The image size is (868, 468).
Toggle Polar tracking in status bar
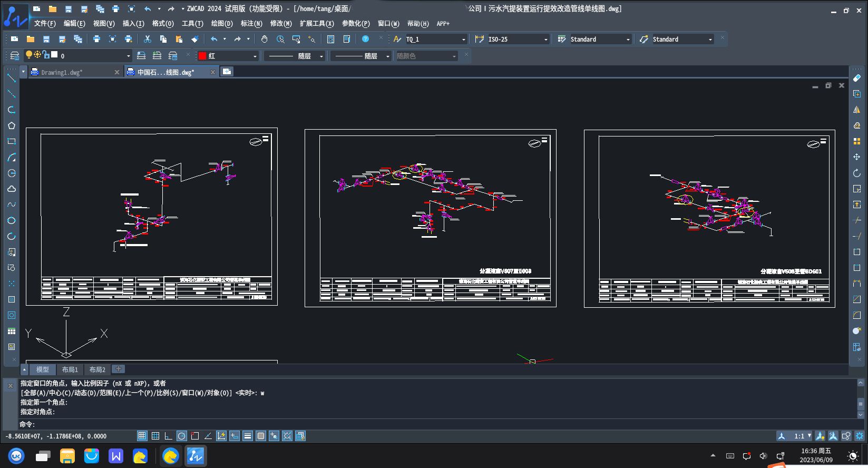click(x=181, y=436)
